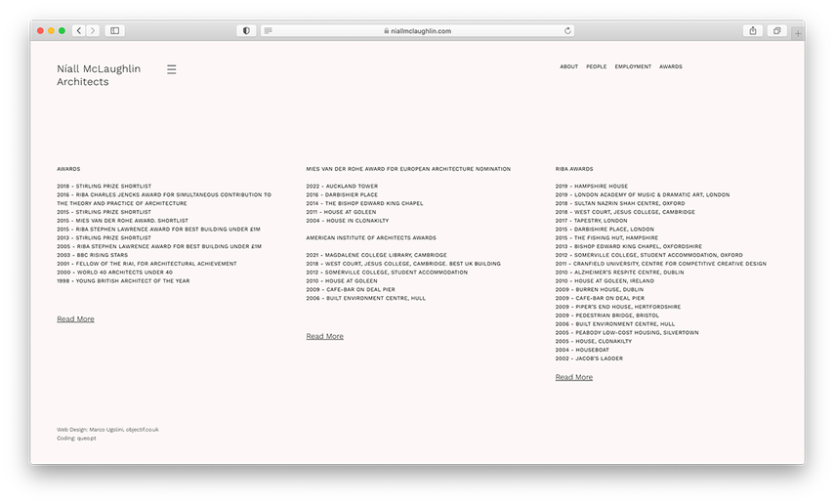
Task: Navigate to the People page
Action: [596, 66]
